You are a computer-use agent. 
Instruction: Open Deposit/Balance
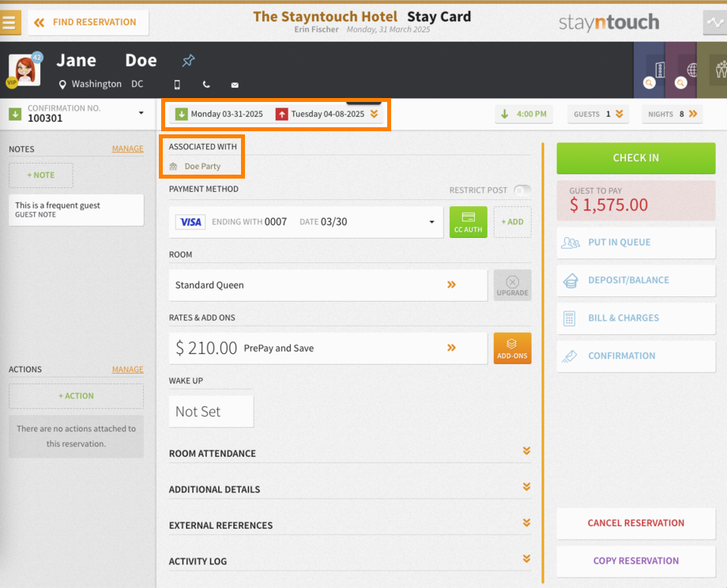635,281
